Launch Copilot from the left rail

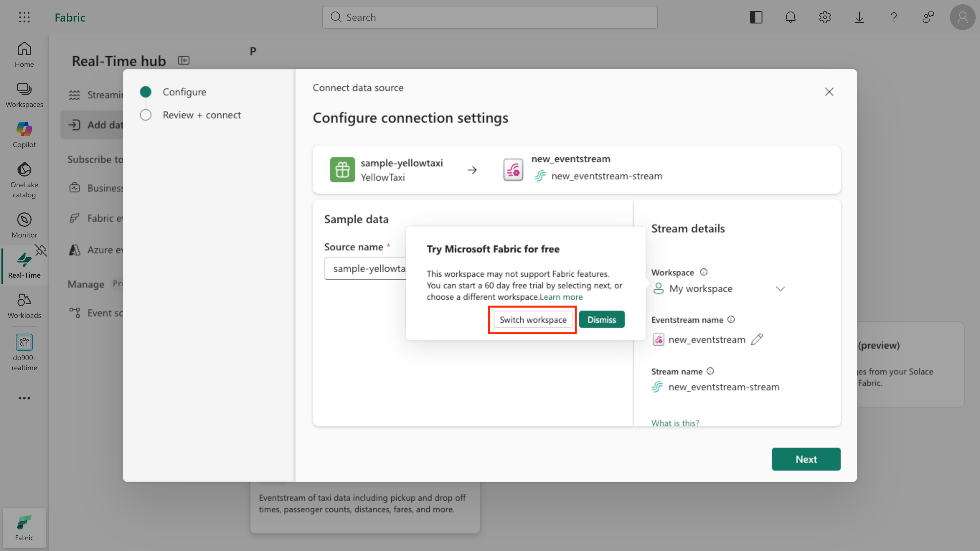point(24,135)
